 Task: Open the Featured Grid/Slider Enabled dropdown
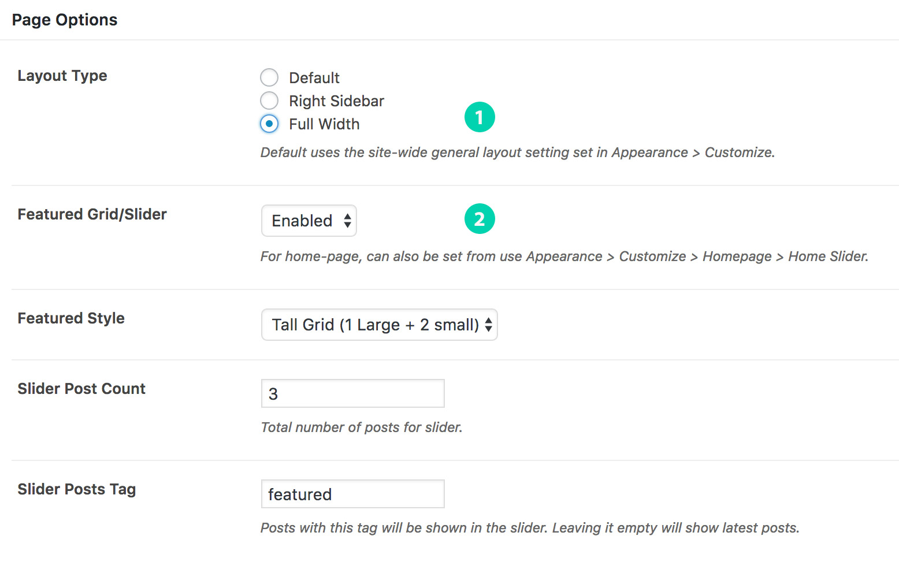coord(309,221)
